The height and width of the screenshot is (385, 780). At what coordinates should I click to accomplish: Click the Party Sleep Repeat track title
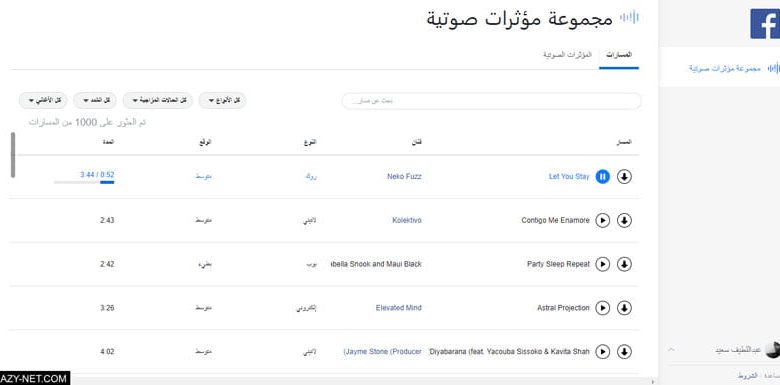click(x=558, y=264)
